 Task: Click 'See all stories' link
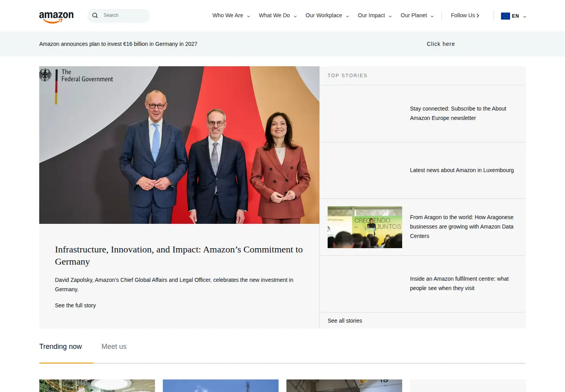click(345, 321)
